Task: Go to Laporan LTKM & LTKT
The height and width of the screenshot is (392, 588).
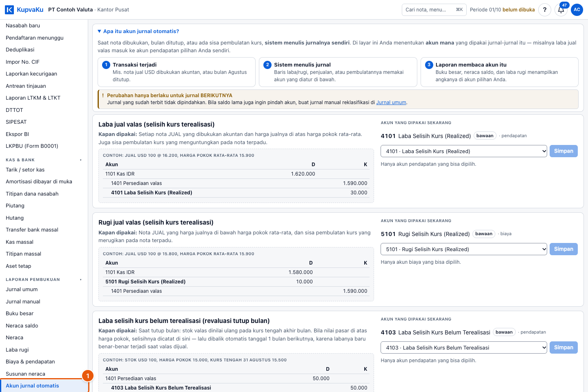Action: click(44, 98)
